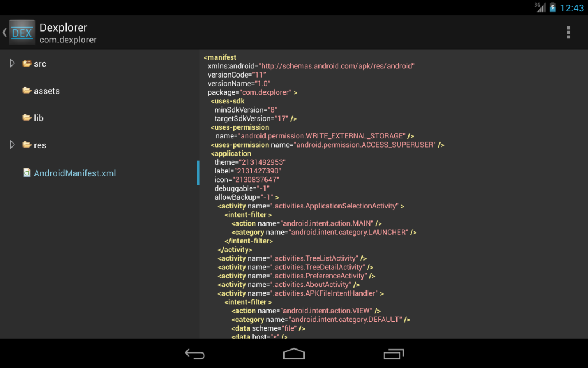Expand the res folder tree arrow

pyautogui.click(x=12, y=145)
